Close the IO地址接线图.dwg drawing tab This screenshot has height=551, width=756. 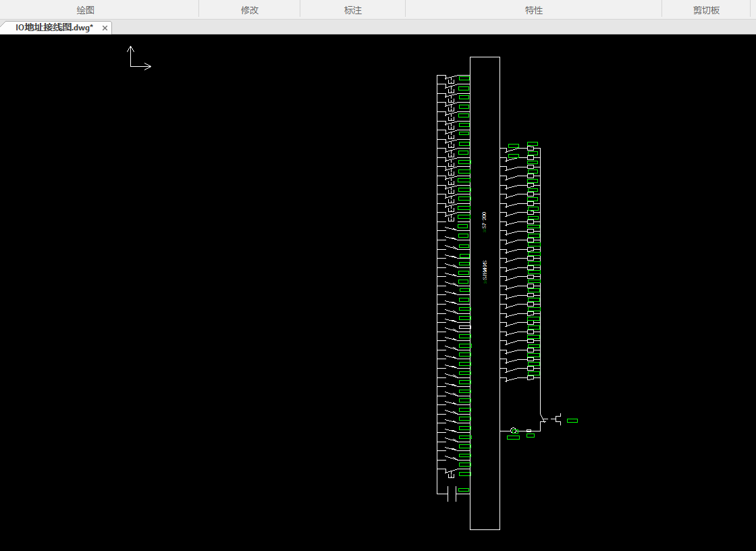click(x=105, y=28)
